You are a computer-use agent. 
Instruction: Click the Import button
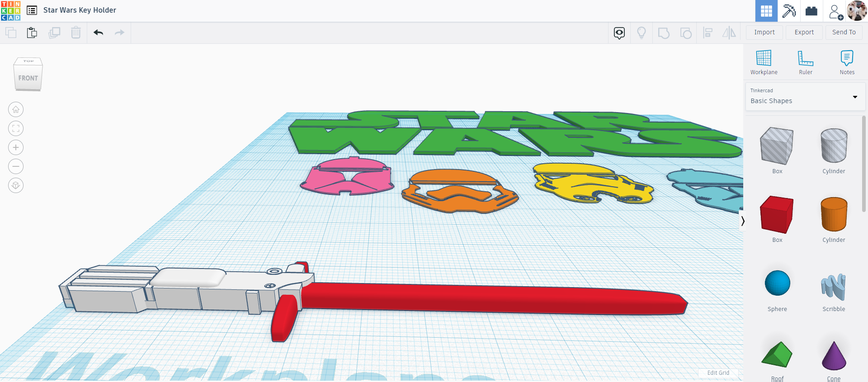[x=764, y=32]
